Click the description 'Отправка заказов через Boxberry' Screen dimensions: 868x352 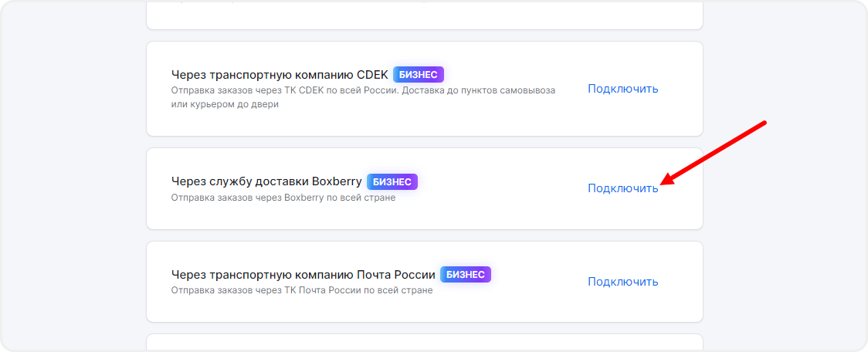pyautogui.click(x=283, y=198)
